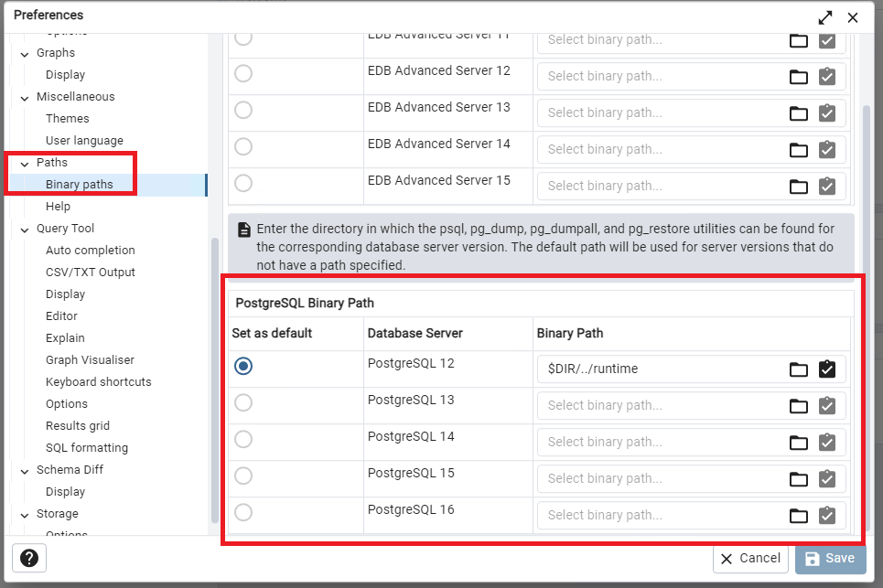
Task: Validate the PostgreSQL 13 binary path
Action: click(x=826, y=406)
